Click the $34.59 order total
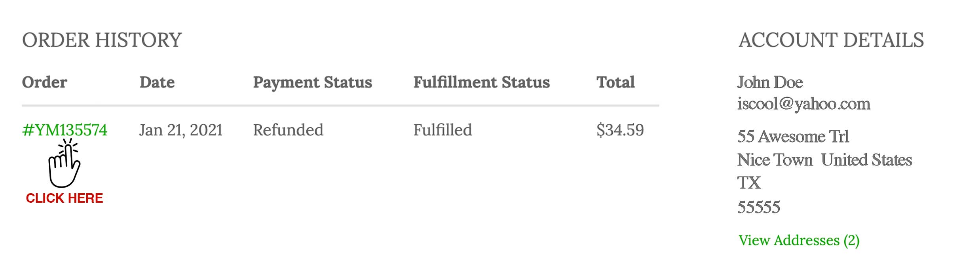 [620, 130]
